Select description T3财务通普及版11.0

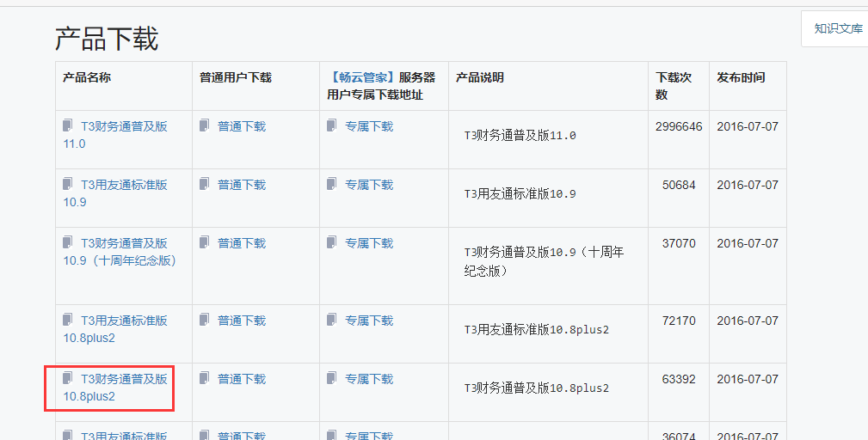click(520, 136)
